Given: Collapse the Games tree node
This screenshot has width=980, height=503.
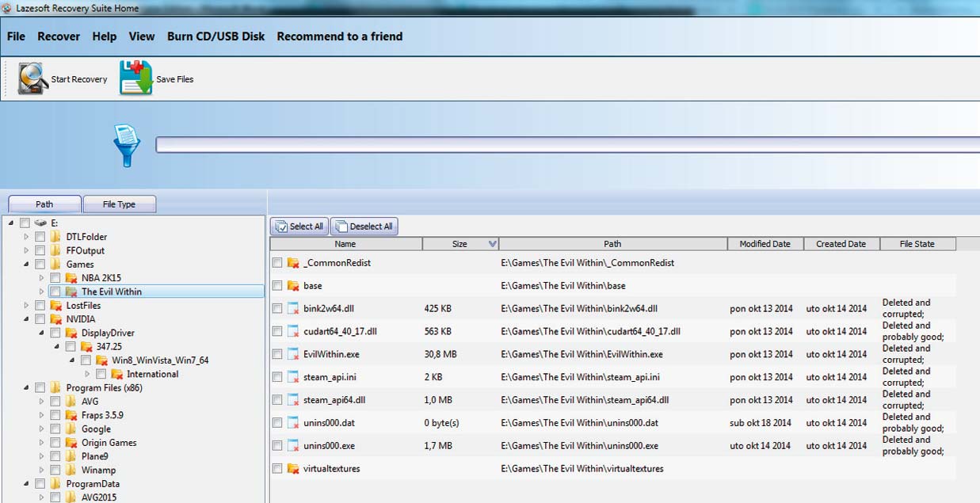Looking at the screenshot, I should point(26,265).
